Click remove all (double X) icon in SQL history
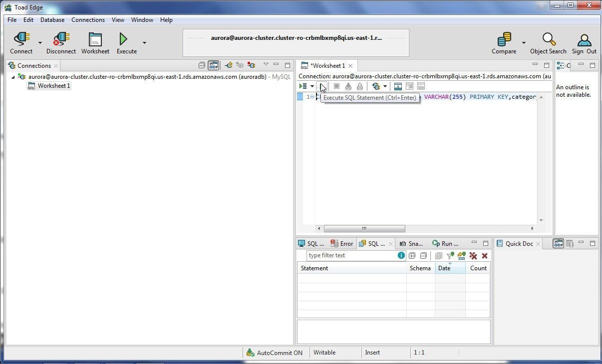 pos(473,256)
